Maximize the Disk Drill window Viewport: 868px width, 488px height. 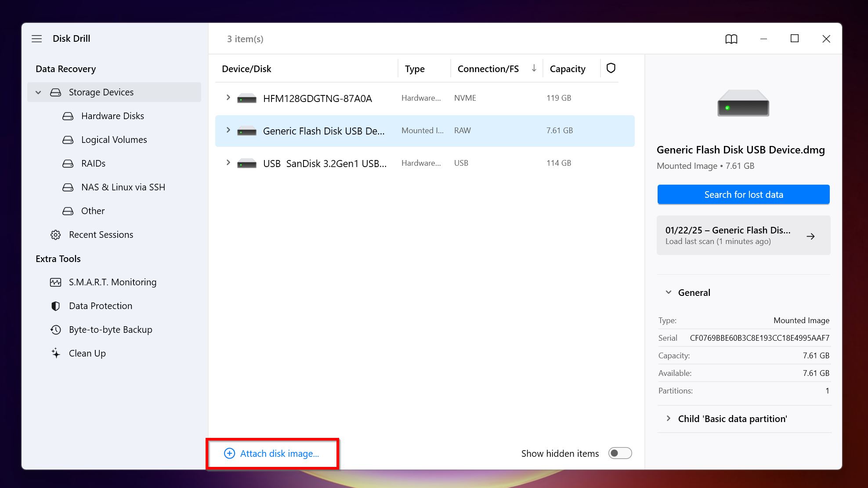[x=794, y=39]
